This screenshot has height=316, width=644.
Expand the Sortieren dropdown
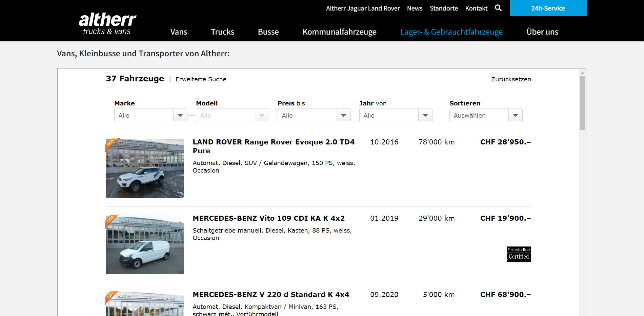(x=486, y=115)
